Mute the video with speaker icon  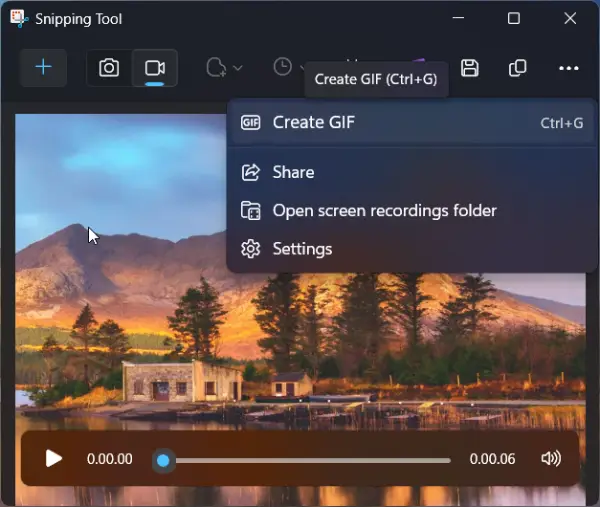551,458
